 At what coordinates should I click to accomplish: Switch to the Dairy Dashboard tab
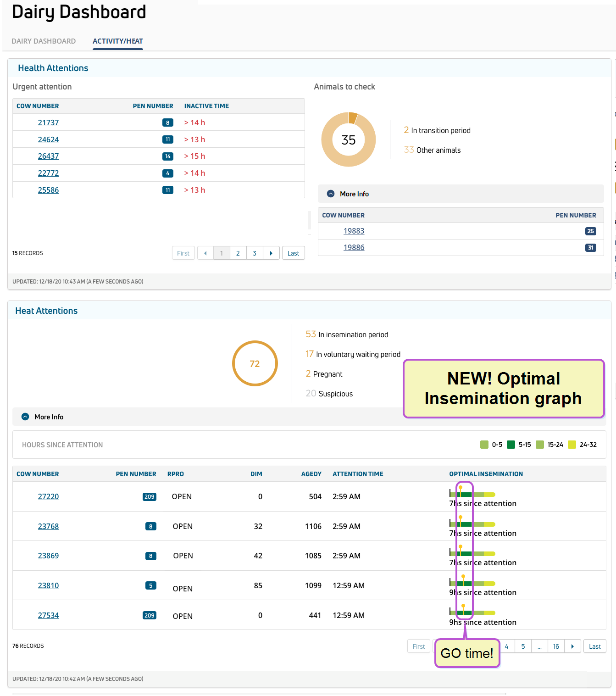click(x=44, y=41)
